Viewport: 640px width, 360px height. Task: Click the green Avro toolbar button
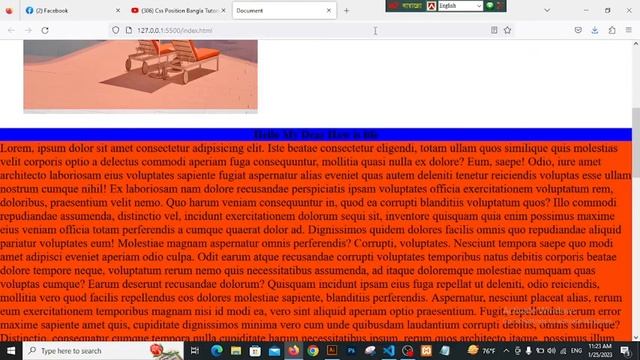point(489,6)
